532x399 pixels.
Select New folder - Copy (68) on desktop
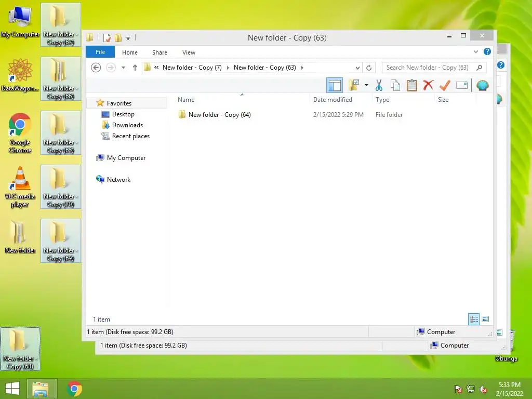pyautogui.click(x=20, y=349)
